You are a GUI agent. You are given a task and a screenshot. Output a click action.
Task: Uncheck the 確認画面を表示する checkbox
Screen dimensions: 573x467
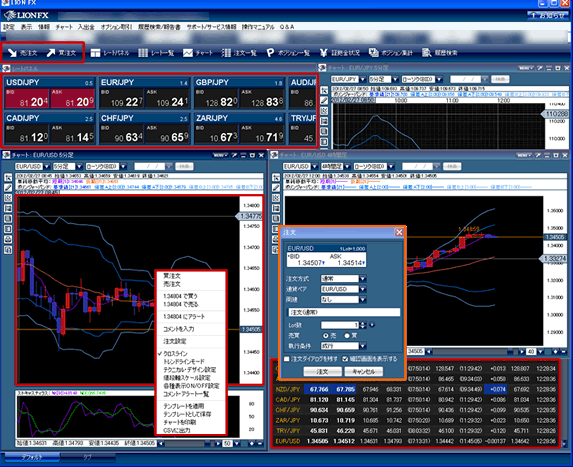pos(345,359)
